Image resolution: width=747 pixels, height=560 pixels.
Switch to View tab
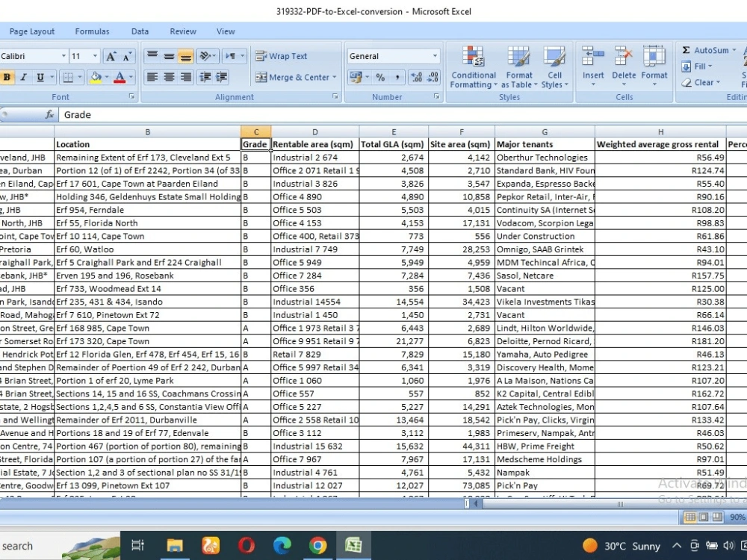pyautogui.click(x=226, y=31)
